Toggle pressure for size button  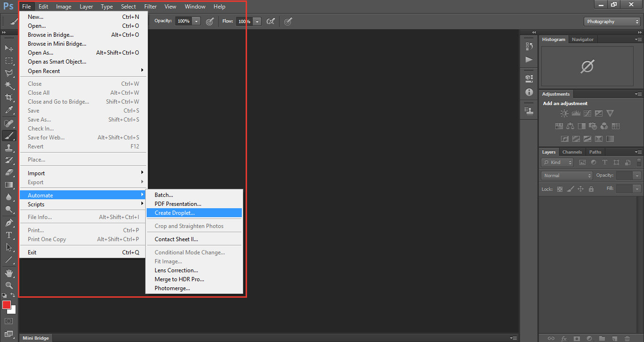coord(288,21)
